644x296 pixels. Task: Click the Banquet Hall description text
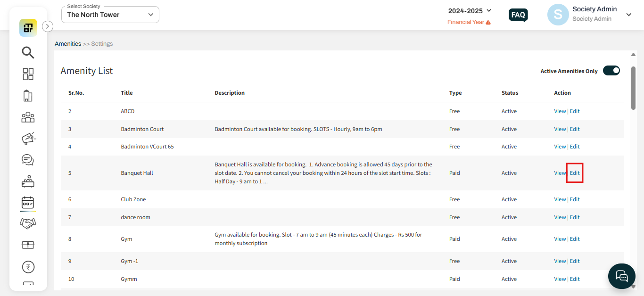(x=323, y=173)
